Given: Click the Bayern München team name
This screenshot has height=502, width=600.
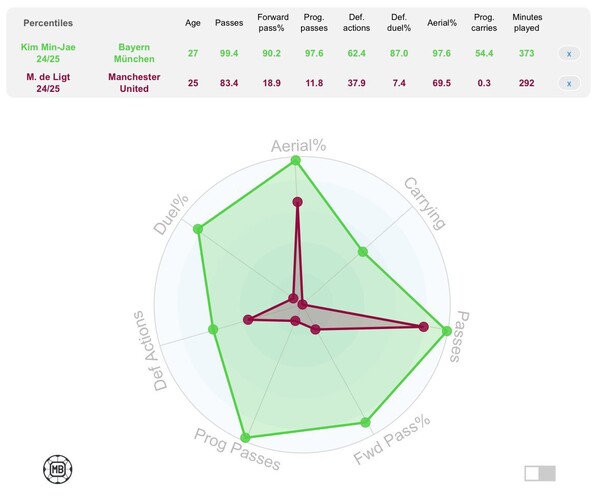Looking at the screenshot, I should click(134, 53).
